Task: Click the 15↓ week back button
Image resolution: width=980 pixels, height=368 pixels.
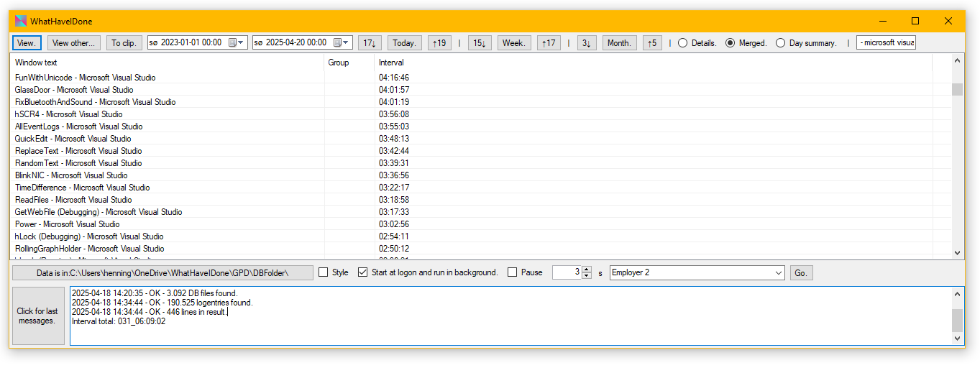Action: click(x=480, y=43)
